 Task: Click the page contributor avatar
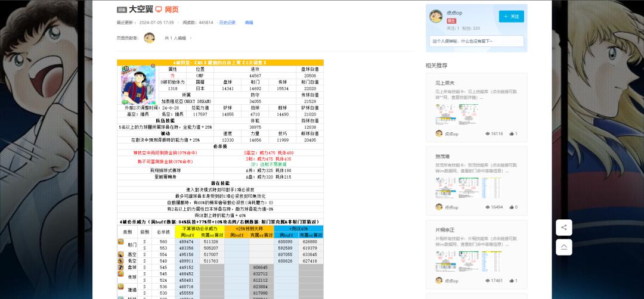pos(149,38)
